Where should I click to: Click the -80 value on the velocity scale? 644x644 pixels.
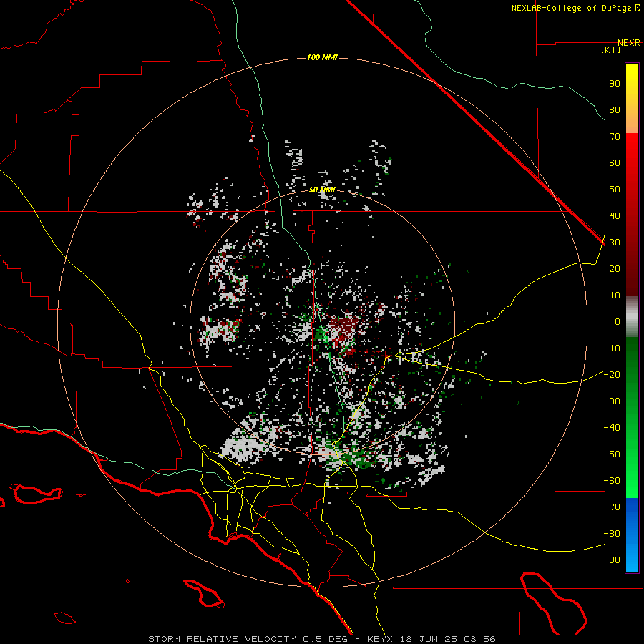pos(612,534)
